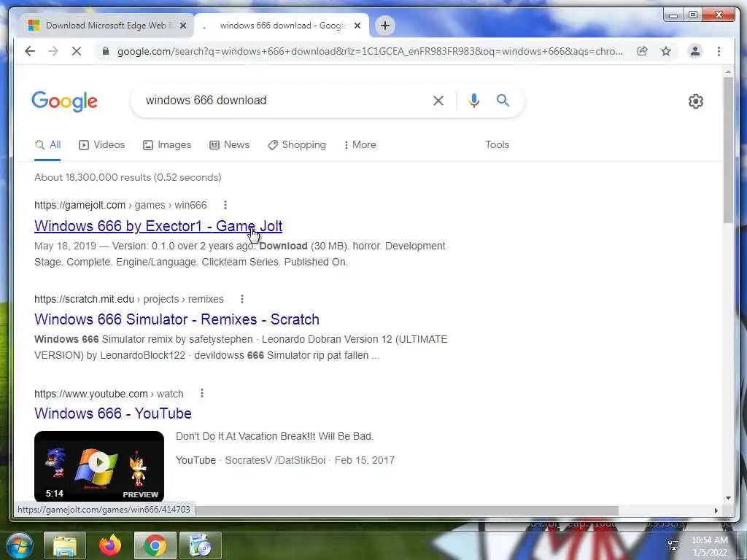Open the Chrome profile avatar icon
The width and height of the screenshot is (747, 560).
695,51
